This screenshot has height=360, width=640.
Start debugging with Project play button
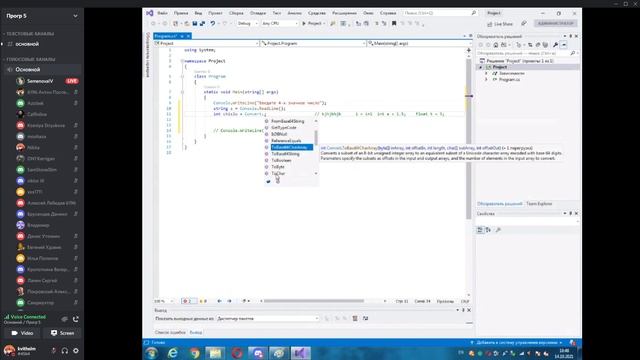[x=313, y=24]
